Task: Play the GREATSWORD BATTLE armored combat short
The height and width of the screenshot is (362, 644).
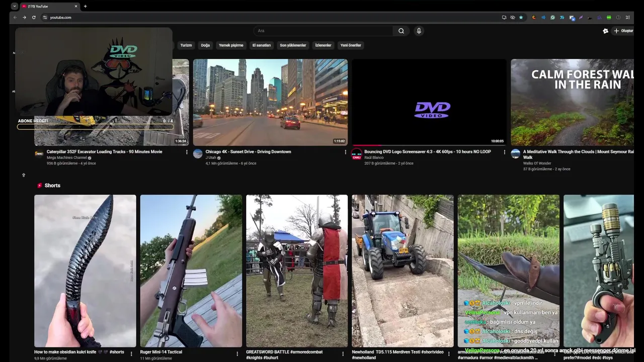Action: pos(297,271)
